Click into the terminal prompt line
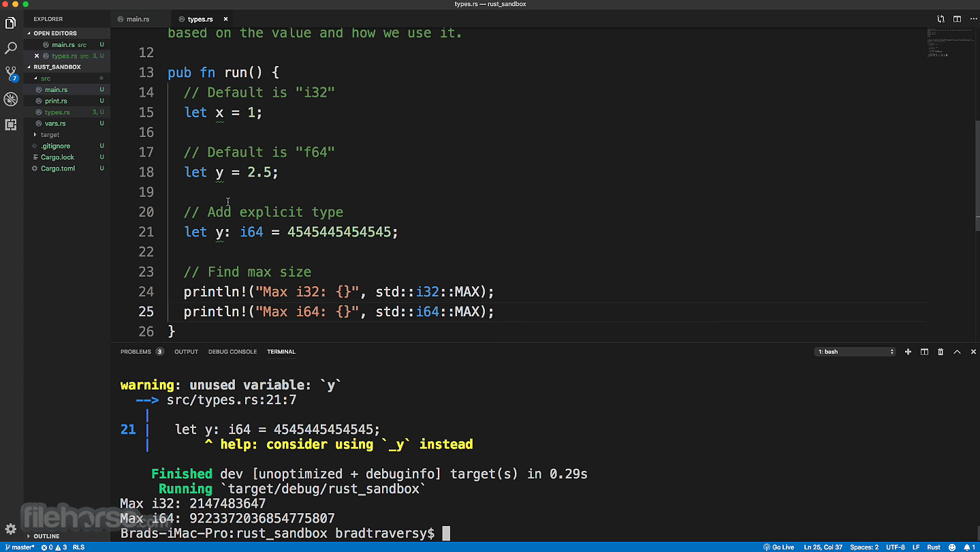This screenshot has height=552, width=980. point(285,533)
